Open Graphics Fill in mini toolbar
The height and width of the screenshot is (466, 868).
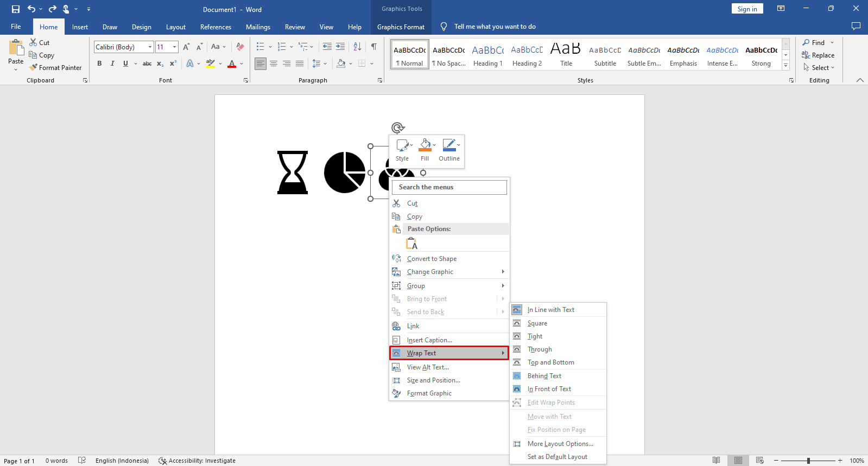point(425,150)
